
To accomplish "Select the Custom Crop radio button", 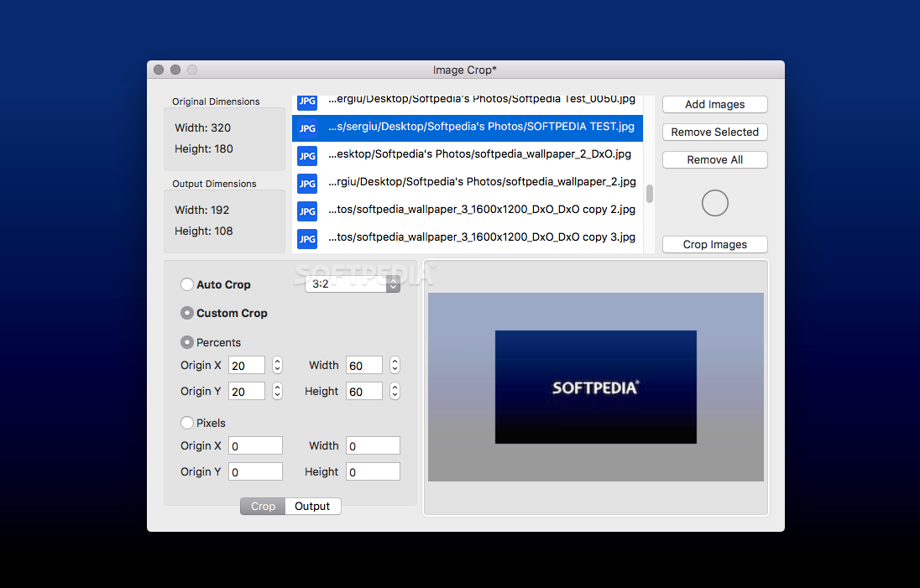I will pyautogui.click(x=186, y=313).
